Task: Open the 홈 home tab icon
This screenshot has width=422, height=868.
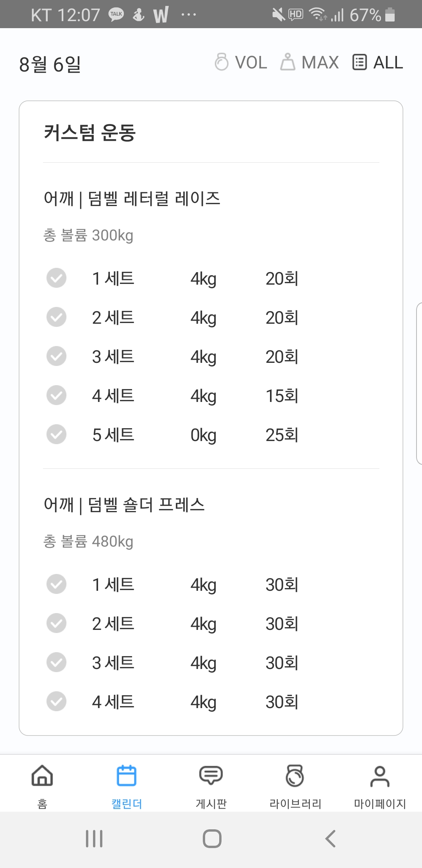Action: tap(42, 776)
